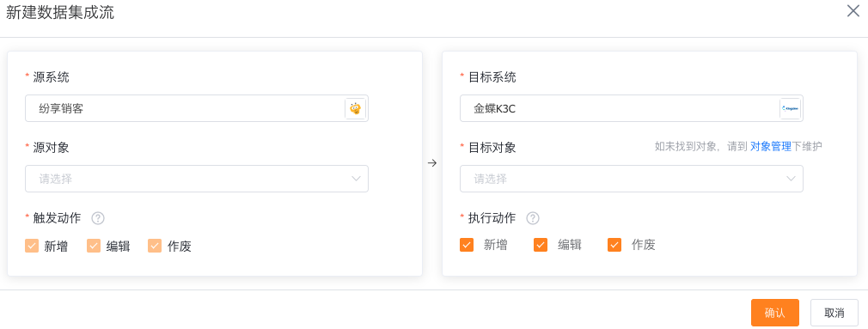Screen dimensions: 868x329
Task: Click the 纷享销客 mascot icon
Action: click(x=356, y=108)
